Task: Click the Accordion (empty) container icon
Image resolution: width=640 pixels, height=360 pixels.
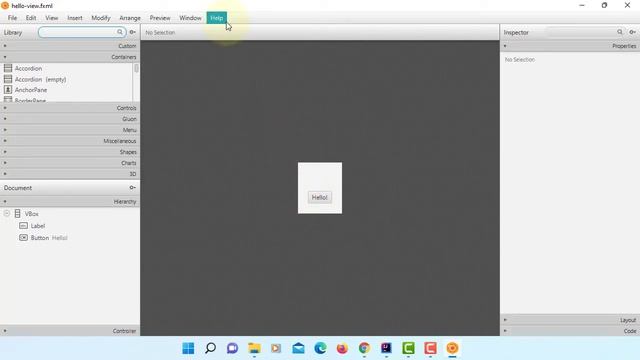Action: tap(8, 79)
